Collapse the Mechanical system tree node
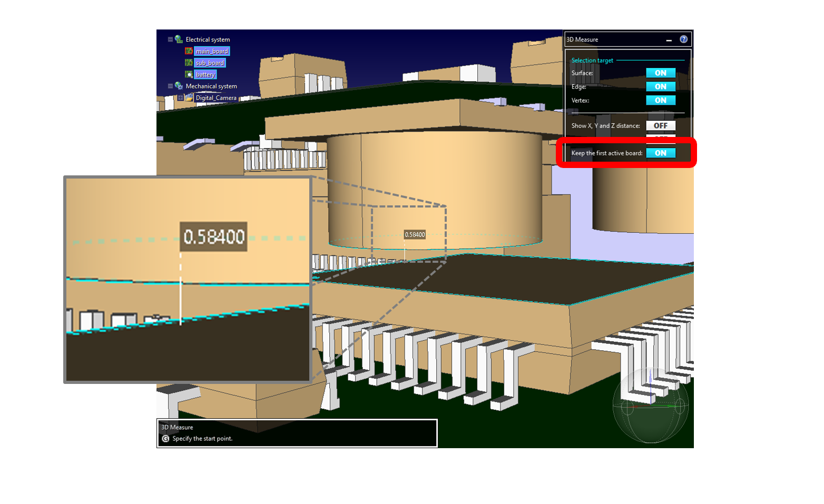 click(x=170, y=86)
